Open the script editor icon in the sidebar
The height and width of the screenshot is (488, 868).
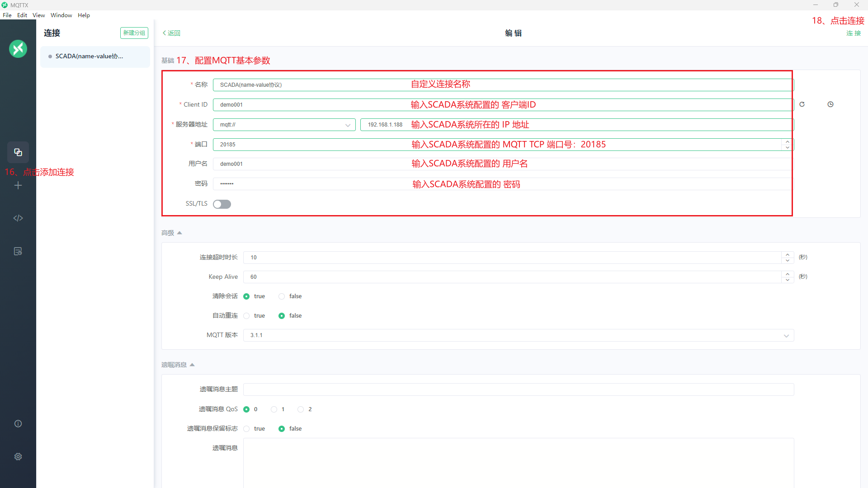18,218
